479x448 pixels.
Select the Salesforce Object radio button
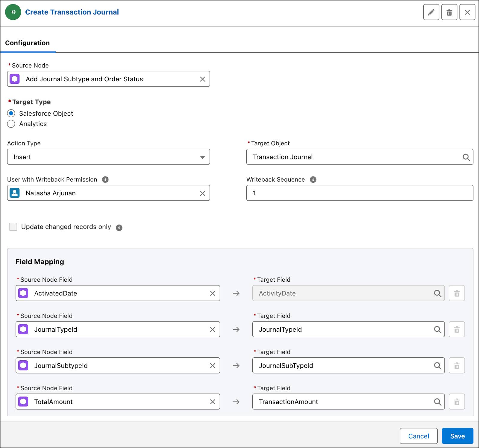11,113
